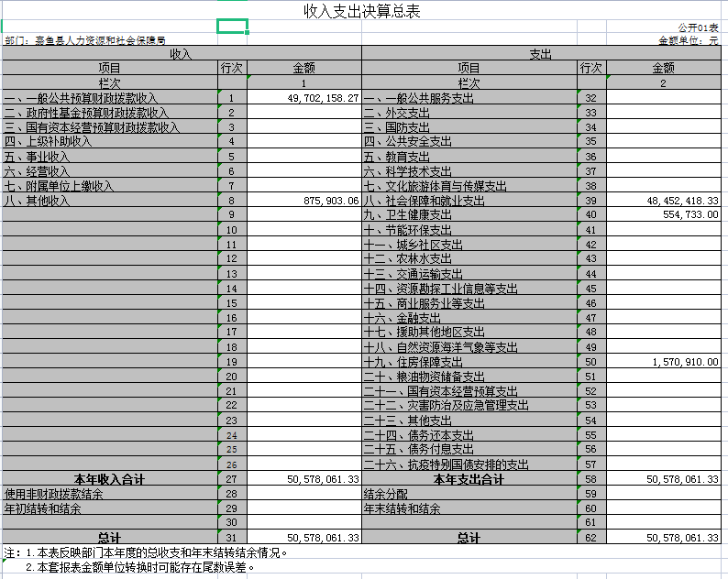Click note 2 about 尾数误差

140,567
